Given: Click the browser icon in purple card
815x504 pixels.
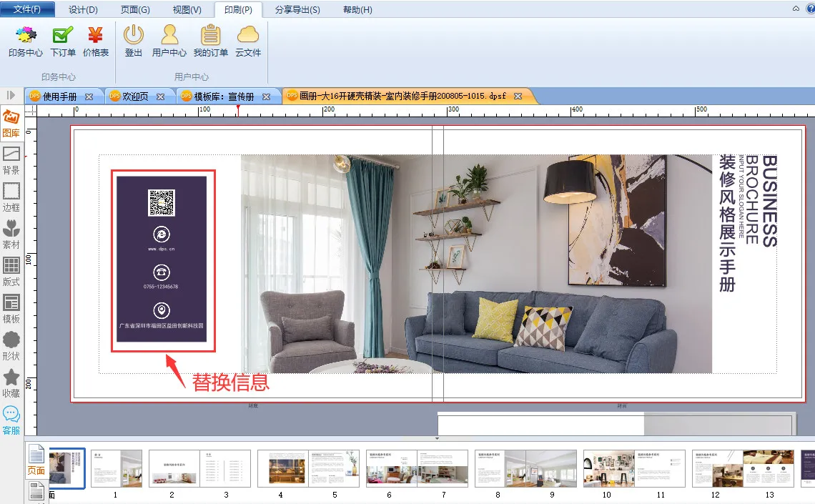Looking at the screenshot, I should tap(162, 234).
